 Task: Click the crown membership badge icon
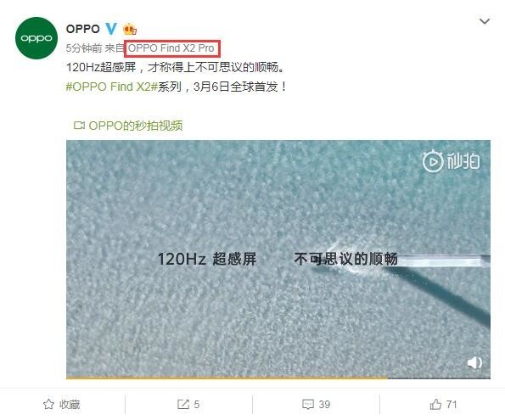(130, 30)
